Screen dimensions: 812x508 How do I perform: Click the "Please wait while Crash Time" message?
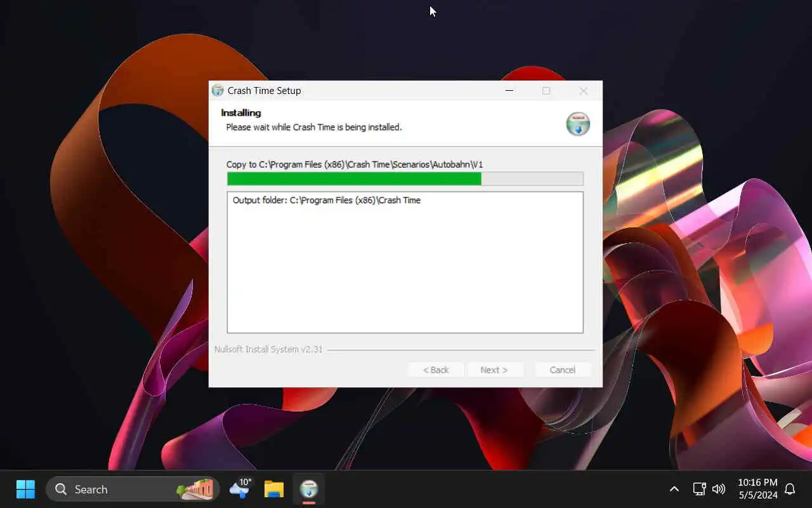pos(314,127)
